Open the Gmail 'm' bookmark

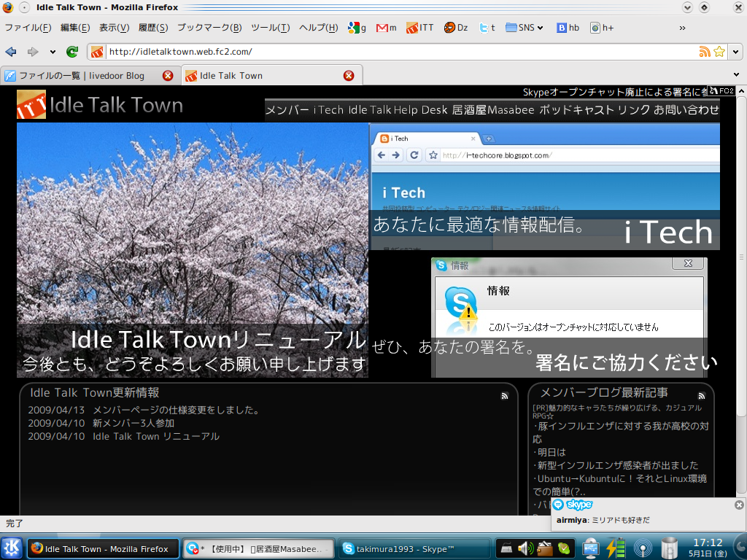tap(386, 28)
